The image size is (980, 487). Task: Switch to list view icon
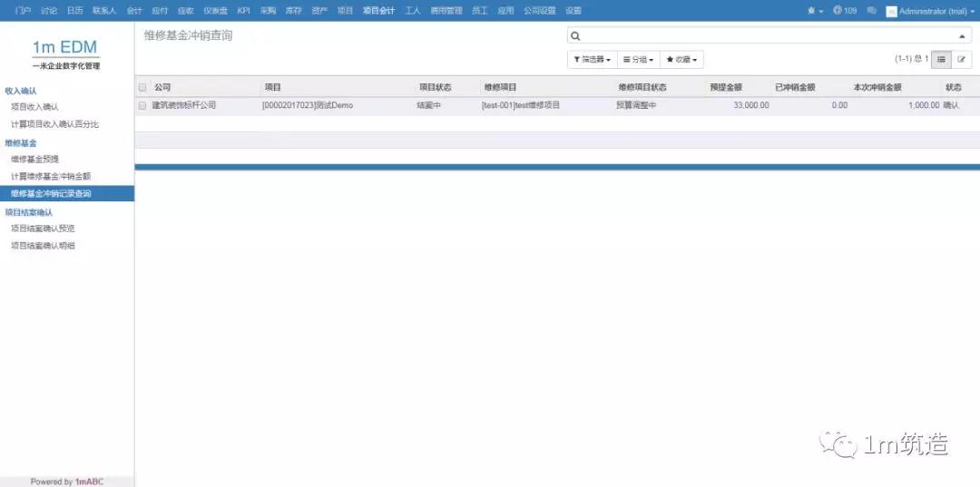[941, 59]
